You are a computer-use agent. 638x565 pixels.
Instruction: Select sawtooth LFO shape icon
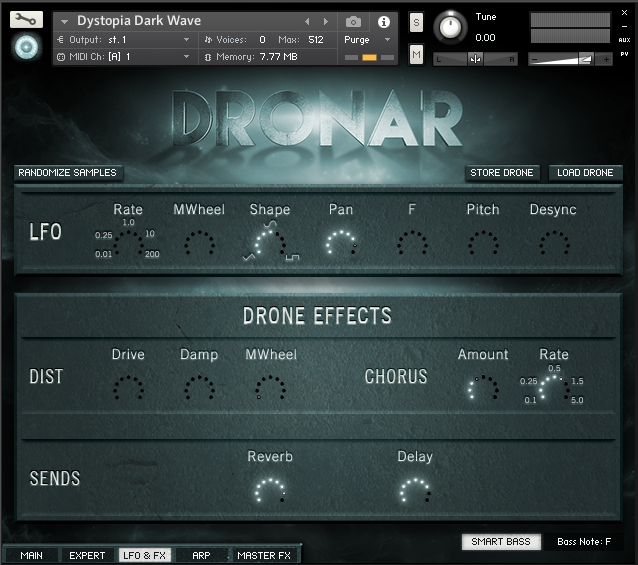coord(248,257)
